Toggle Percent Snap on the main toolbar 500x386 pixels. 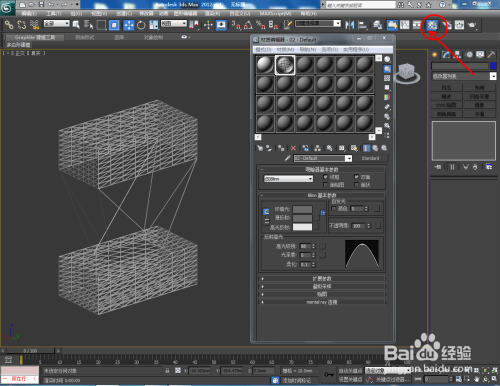260,25
